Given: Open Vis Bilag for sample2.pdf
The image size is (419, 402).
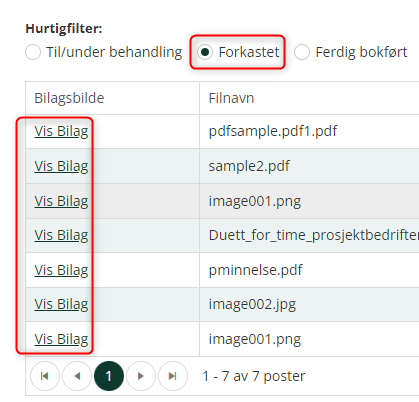Looking at the screenshot, I should [x=61, y=166].
